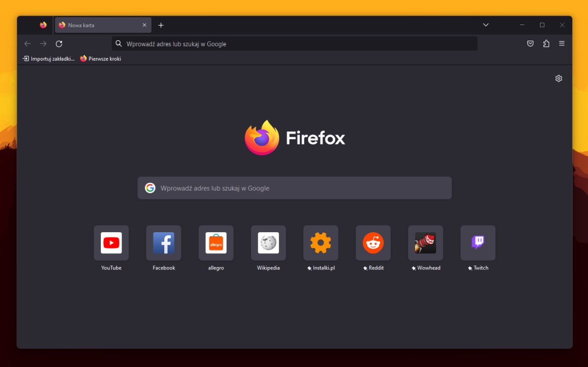Click the Importuj zakładki bookmark item
Image resolution: width=588 pixels, height=367 pixels.
click(x=48, y=58)
